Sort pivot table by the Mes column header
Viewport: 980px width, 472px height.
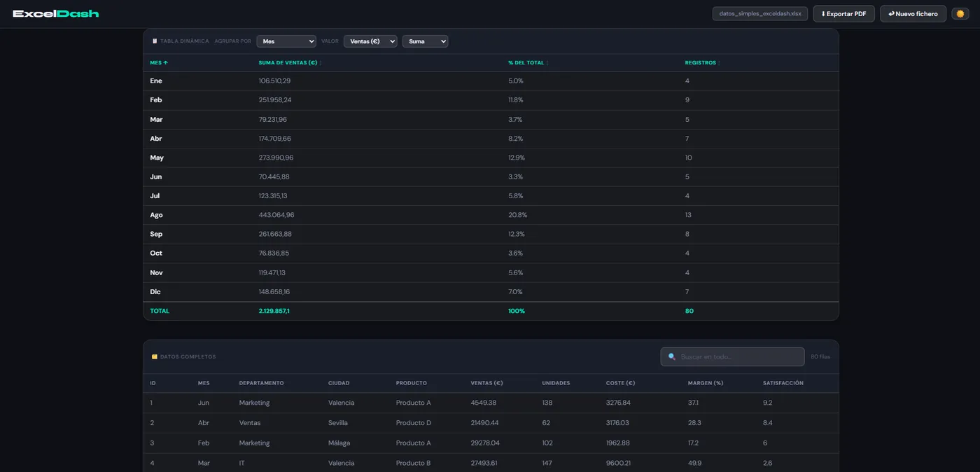coord(159,62)
